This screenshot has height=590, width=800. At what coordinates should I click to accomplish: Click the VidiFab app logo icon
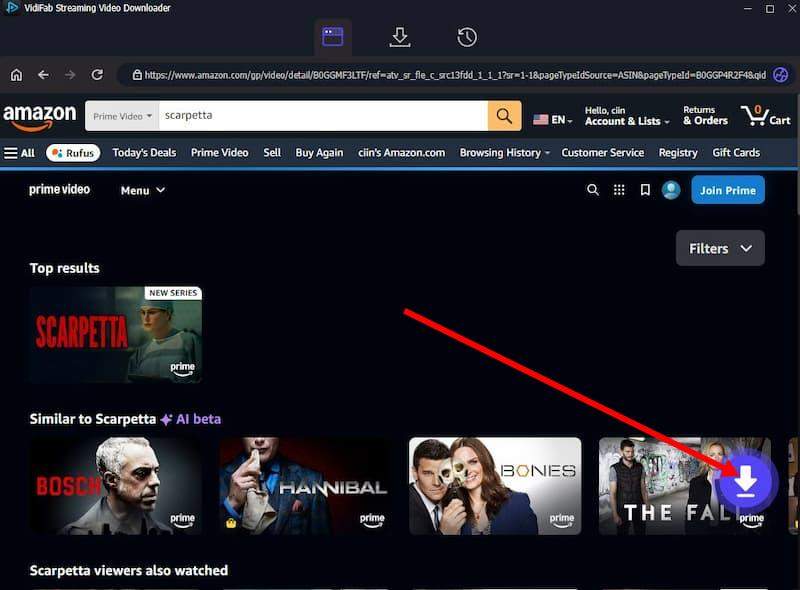(11, 8)
